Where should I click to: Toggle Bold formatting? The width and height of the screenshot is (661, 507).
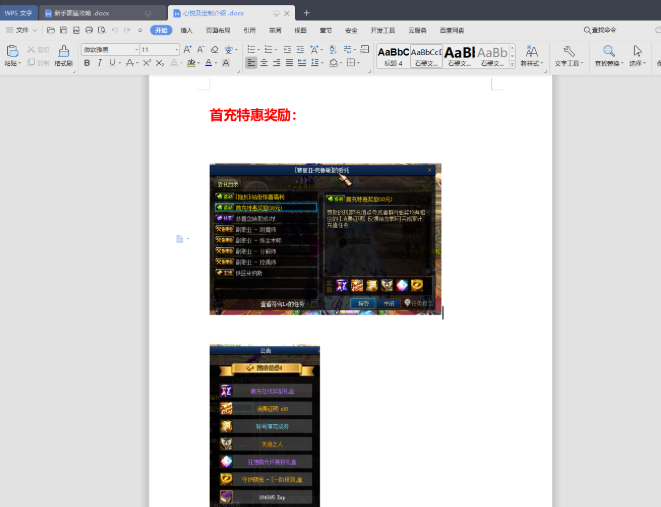(x=87, y=63)
